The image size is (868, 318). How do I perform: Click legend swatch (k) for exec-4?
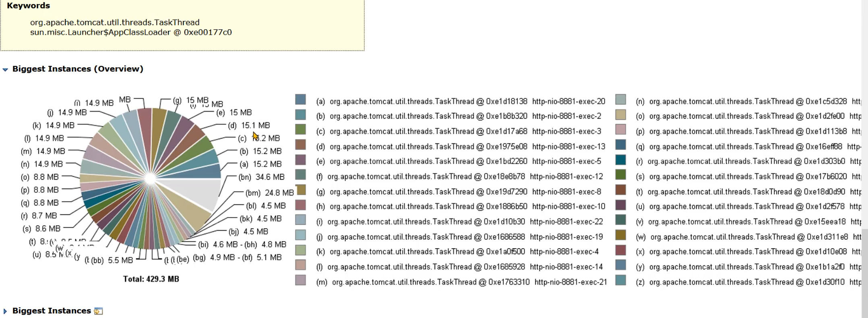tap(300, 250)
